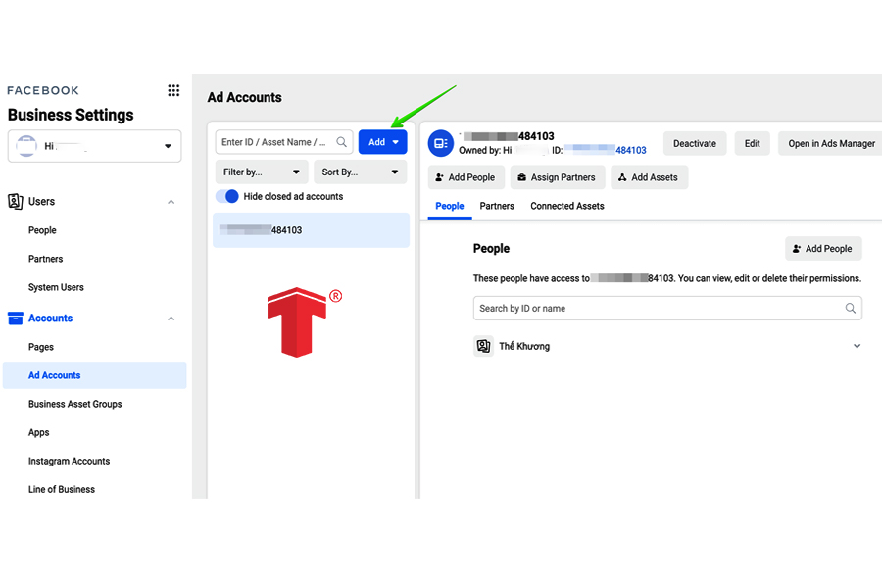882x588 pixels.
Task: Click the magnifier in Search by ID or name
Action: (850, 309)
